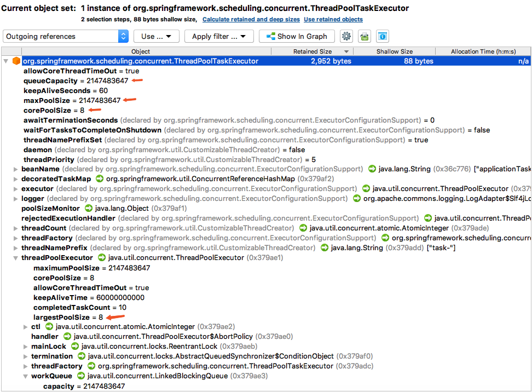Click the Allocation Time column header
Screen dimensions: 532x392
click(483, 51)
